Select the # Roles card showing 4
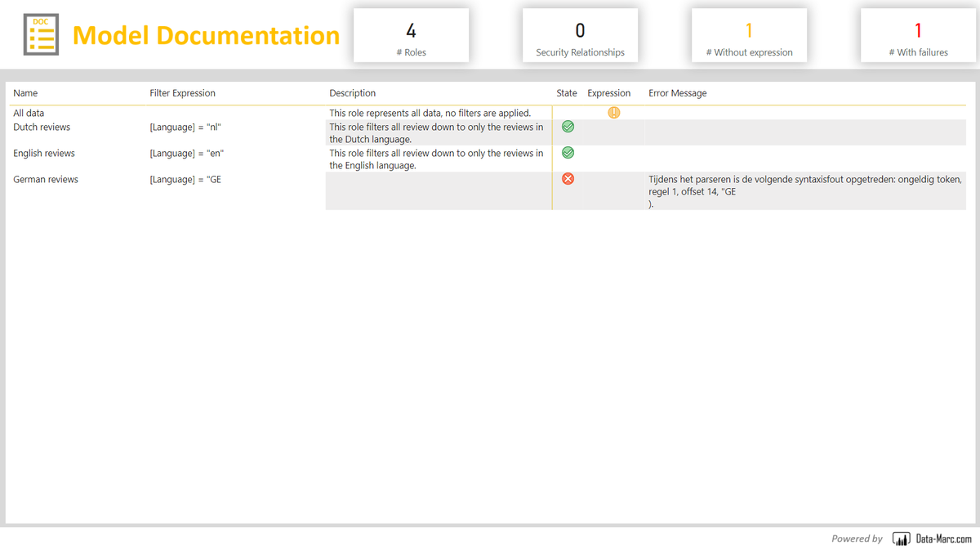The height and width of the screenshot is (550, 980). click(411, 35)
